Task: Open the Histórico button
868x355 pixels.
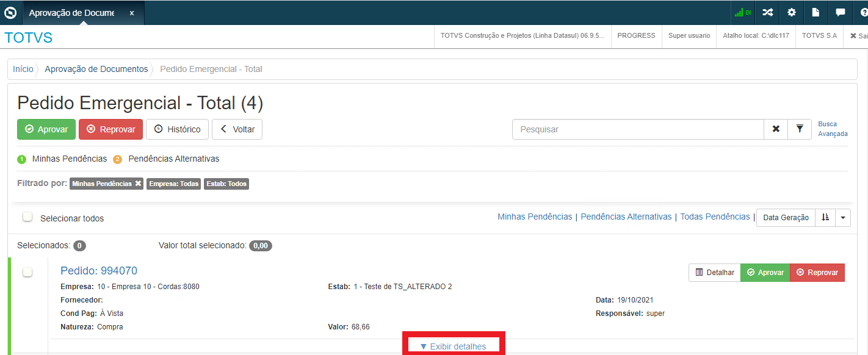Action: (x=178, y=129)
